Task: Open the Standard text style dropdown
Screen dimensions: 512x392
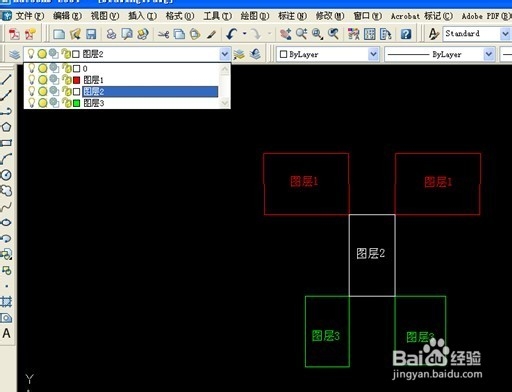Action: [x=504, y=34]
